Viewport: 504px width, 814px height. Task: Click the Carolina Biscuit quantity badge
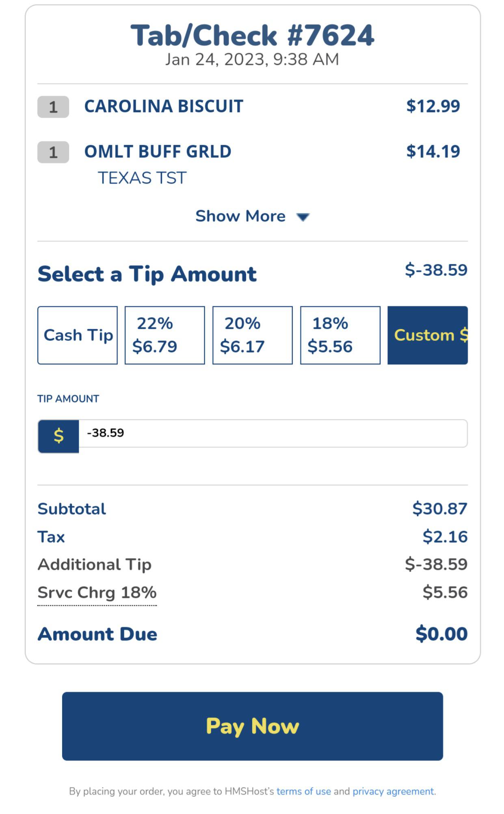(53, 107)
